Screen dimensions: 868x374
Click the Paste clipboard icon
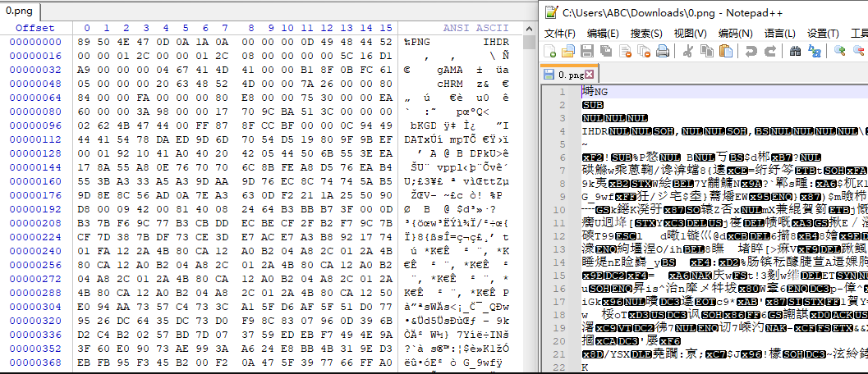click(x=724, y=52)
